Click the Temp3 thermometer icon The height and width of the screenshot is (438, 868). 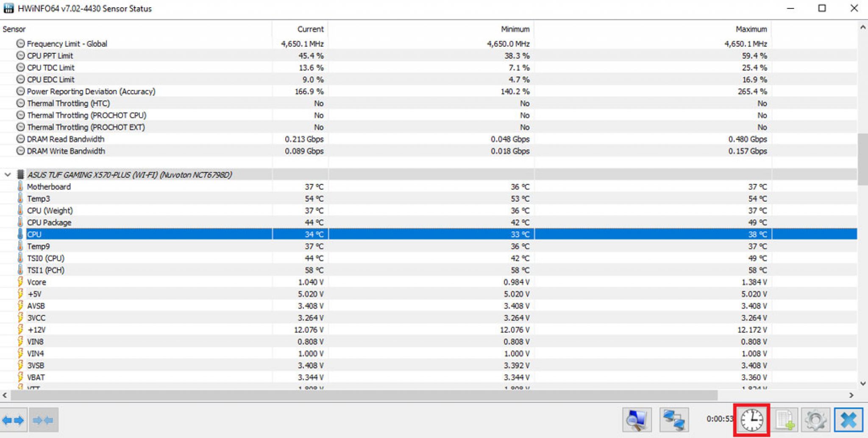click(x=20, y=198)
